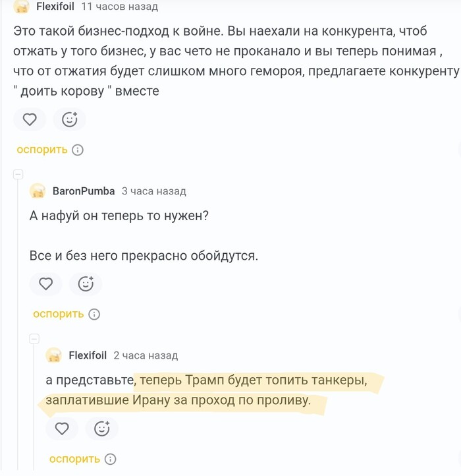Open BaronPumba's avatar image

[x=39, y=191]
